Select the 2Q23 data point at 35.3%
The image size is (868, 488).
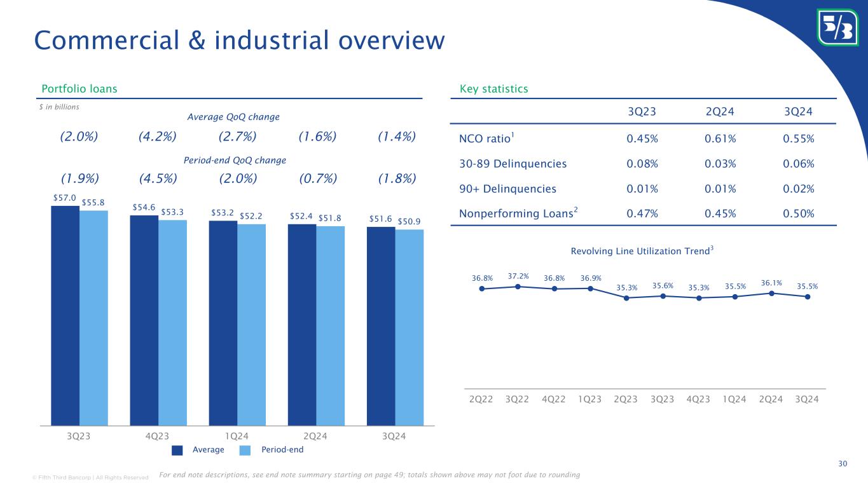[x=626, y=298]
